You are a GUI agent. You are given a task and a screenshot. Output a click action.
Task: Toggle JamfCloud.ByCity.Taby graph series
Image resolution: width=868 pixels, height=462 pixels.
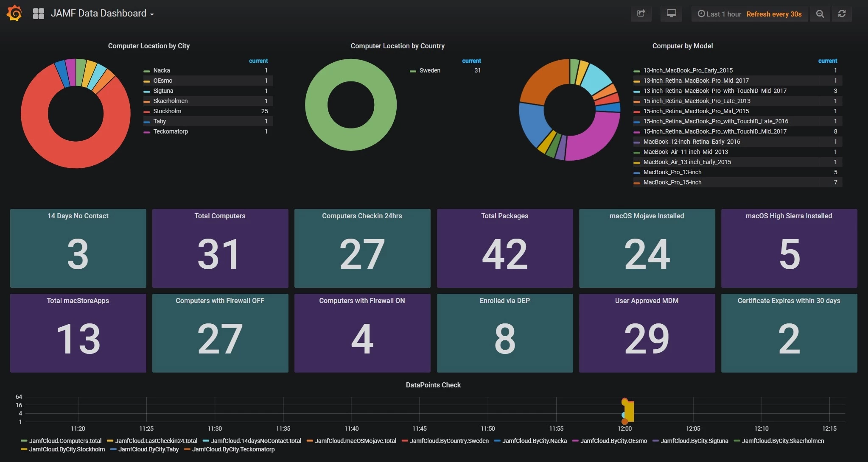point(148,449)
